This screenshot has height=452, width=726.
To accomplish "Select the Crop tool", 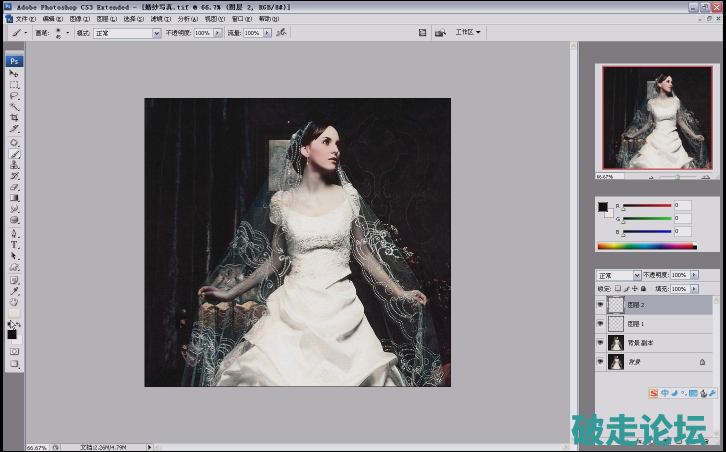I will coord(14,117).
